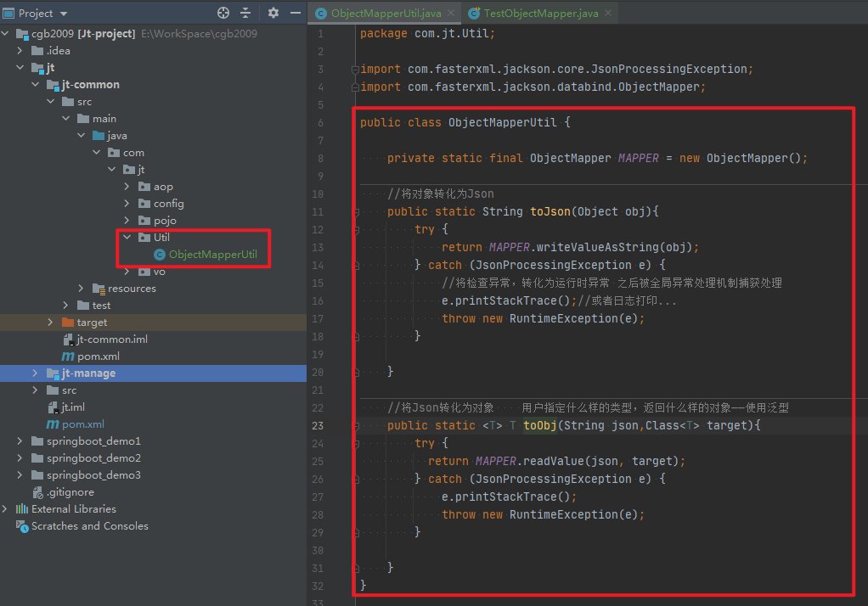The height and width of the screenshot is (606, 868).
Task: Collapse the src folder under jt-common
Action: [x=51, y=101]
